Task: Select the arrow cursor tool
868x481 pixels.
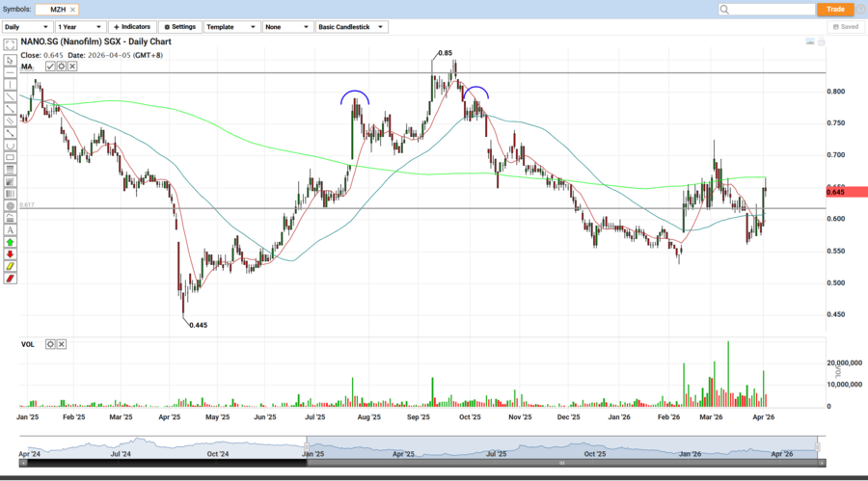Action: pyautogui.click(x=10, y=60)
